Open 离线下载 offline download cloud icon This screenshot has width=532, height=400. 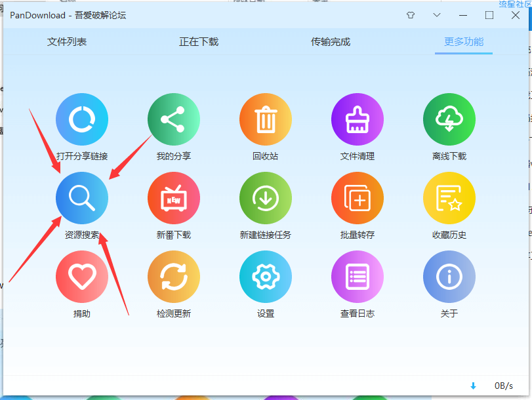(449, 119)
